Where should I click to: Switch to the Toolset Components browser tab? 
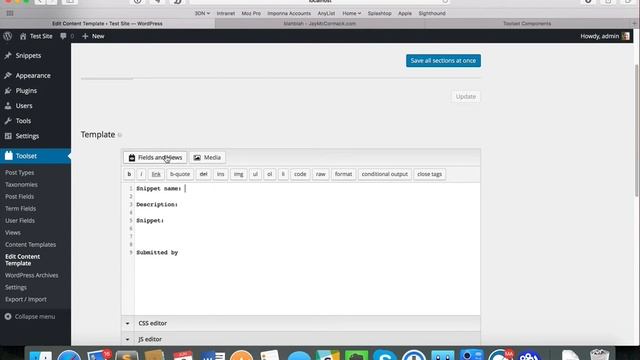tap(527, 24)
